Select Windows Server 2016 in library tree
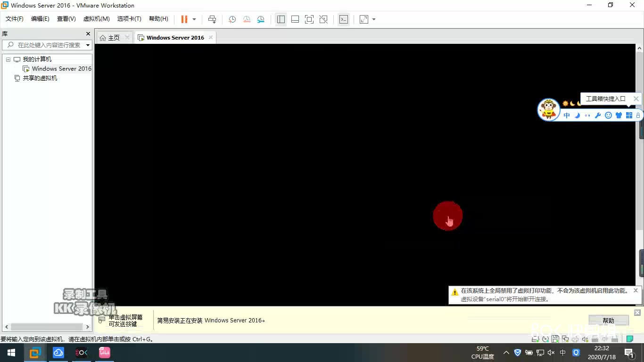 point(62,69)
